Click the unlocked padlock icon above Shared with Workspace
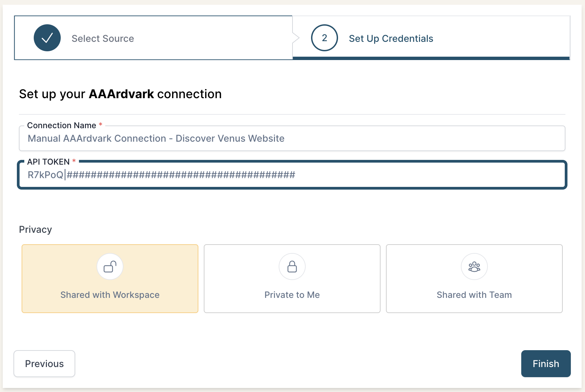585x392 pixels. point(110,266)
